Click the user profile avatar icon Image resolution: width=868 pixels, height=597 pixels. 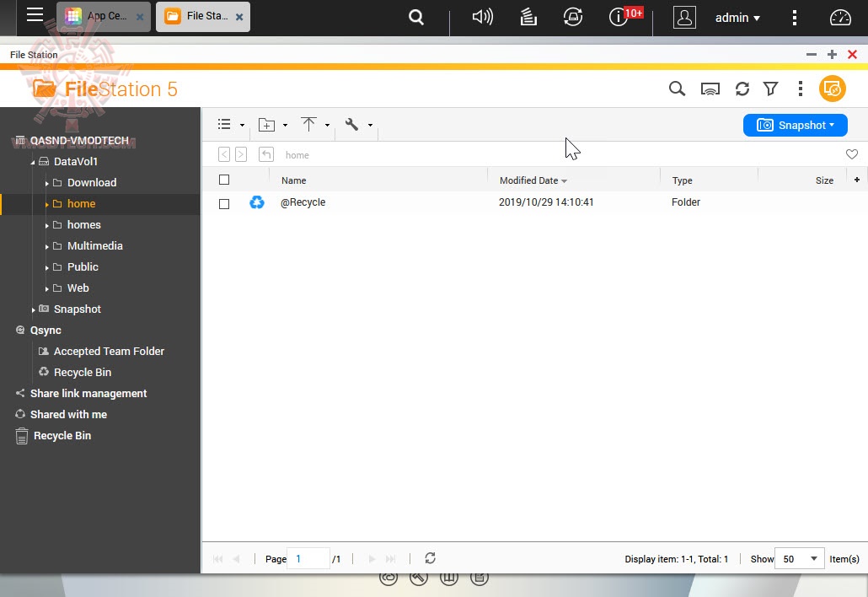click(x=684, y=17)
